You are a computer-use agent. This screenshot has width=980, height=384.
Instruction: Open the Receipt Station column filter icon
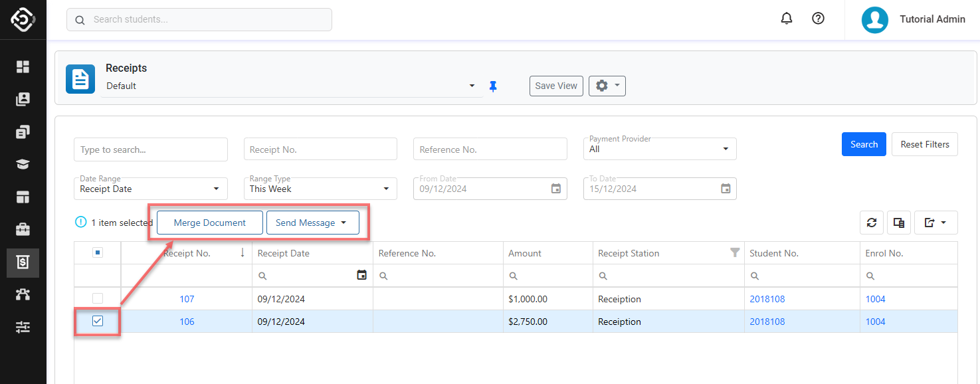tap(734, 252)
